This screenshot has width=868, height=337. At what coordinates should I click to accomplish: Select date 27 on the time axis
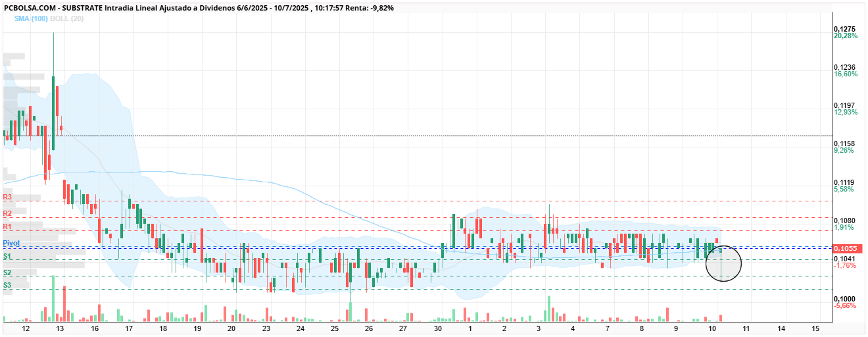click(402, 328)
